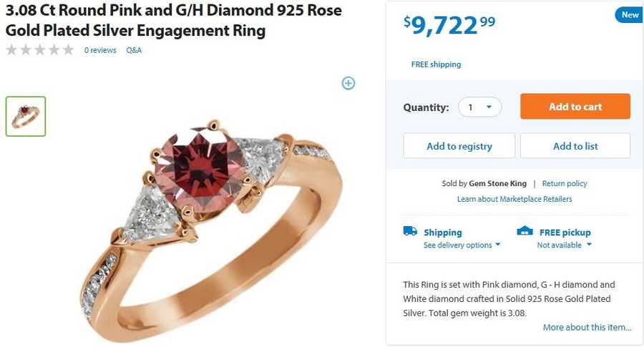644x352 pixels.
Task: Expand See delivery options
Action: (462, 245)
